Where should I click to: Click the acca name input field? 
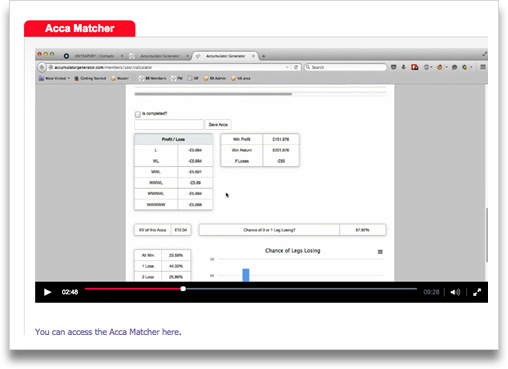pyautogui.click(x=169, y=124)
